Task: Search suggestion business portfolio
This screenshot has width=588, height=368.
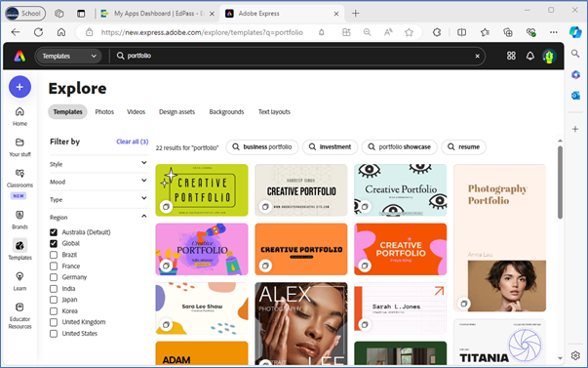Action: [x=261, y=146]
